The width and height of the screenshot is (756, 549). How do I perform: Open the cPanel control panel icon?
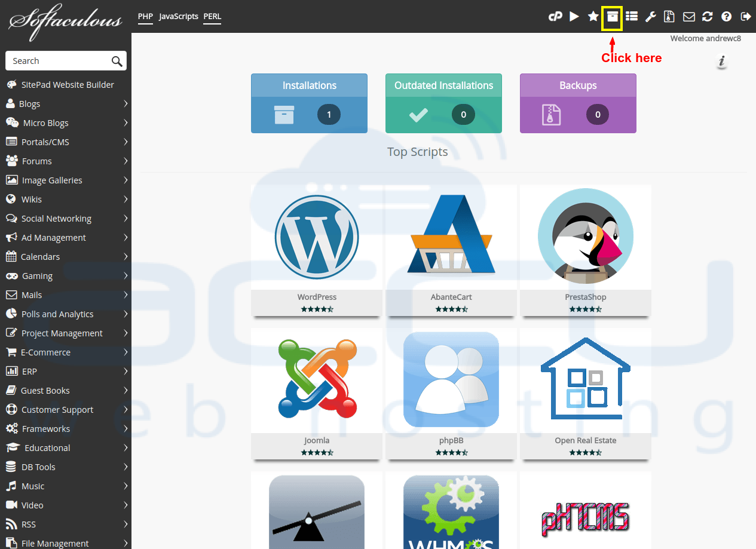pos(555,17)
